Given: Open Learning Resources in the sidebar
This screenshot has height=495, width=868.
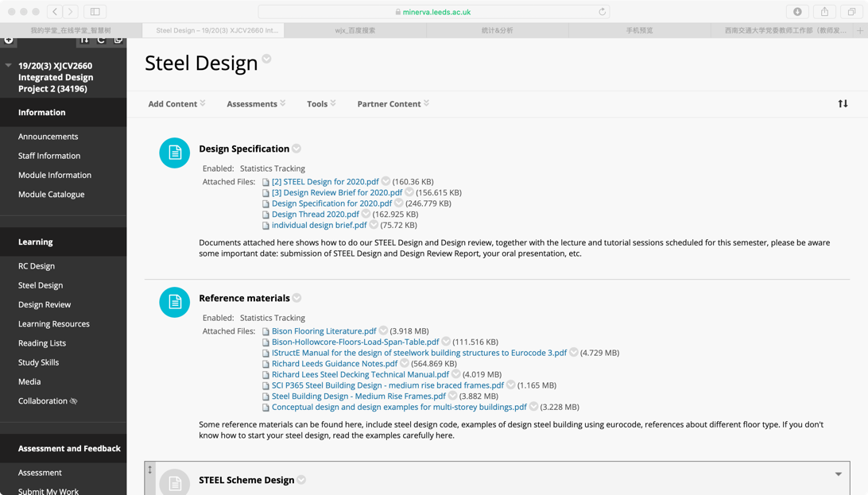Looking at the screenshot, I should click(54, 324).
